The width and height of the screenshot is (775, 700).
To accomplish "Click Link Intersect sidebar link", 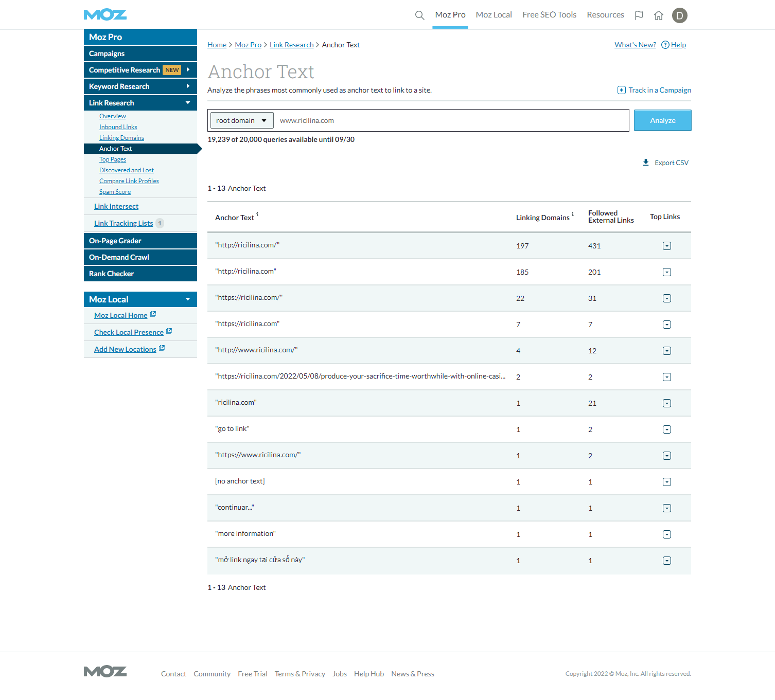I will [x=116, y=206].
